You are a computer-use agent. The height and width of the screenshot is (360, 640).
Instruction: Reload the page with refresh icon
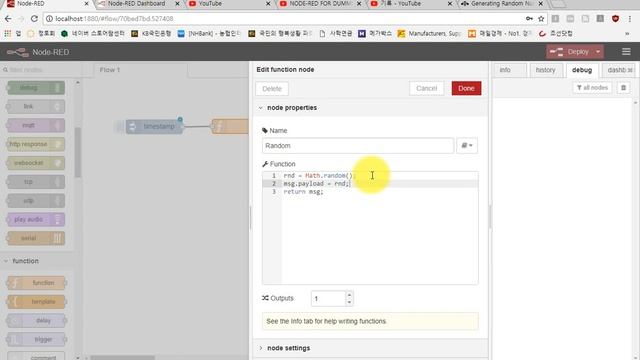[34, 19]
